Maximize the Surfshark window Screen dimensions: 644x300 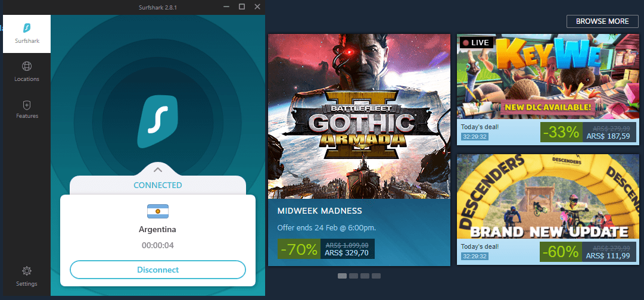click(x=242, y=7)
